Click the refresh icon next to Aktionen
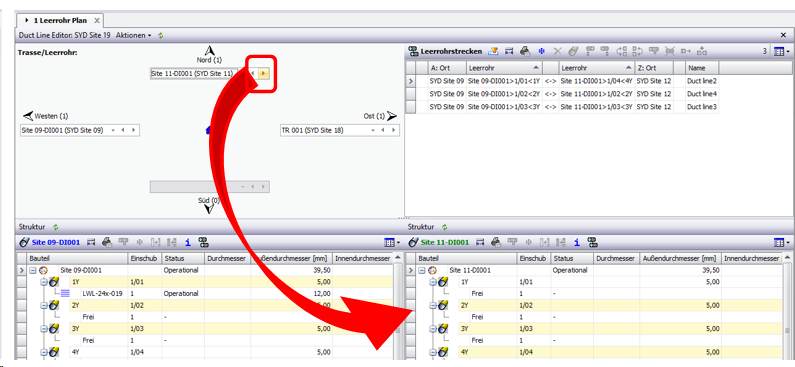 pyautogui.click(x=161, y=35)
